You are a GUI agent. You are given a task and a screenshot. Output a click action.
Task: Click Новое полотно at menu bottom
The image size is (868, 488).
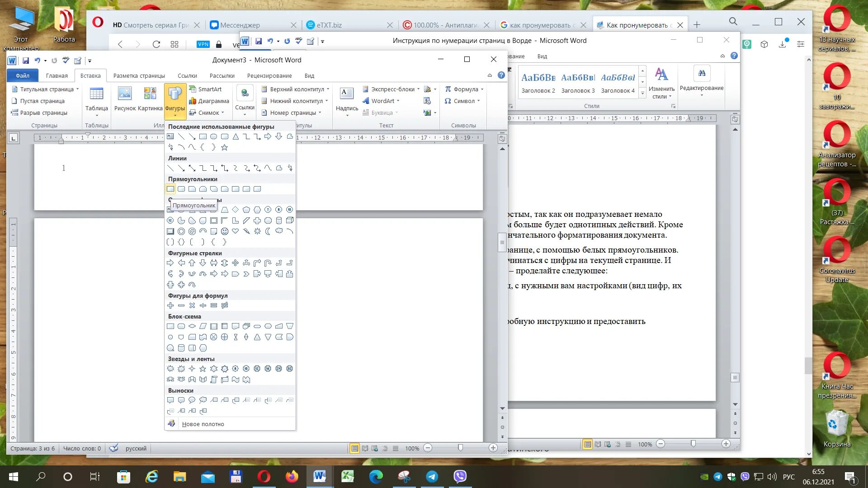point(203,424)
